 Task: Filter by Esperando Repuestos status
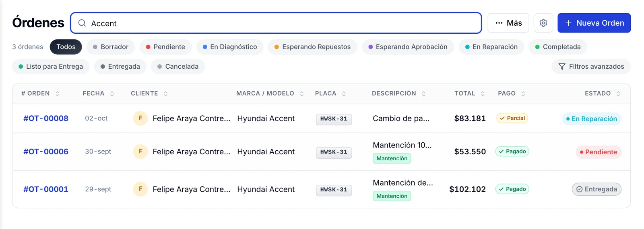(x=312, y=47)
